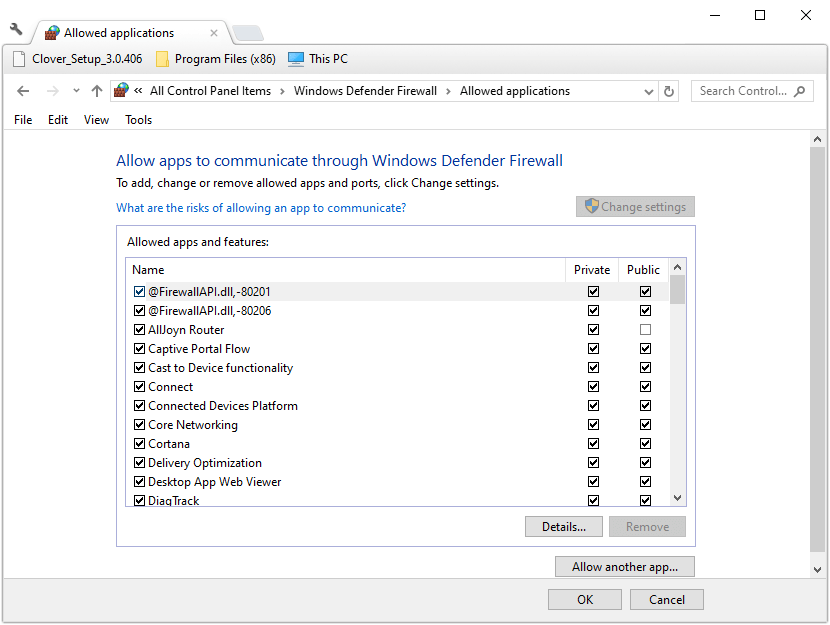
Task: Disable Private access for Core Networking
Action: click(x=593, y=424)
